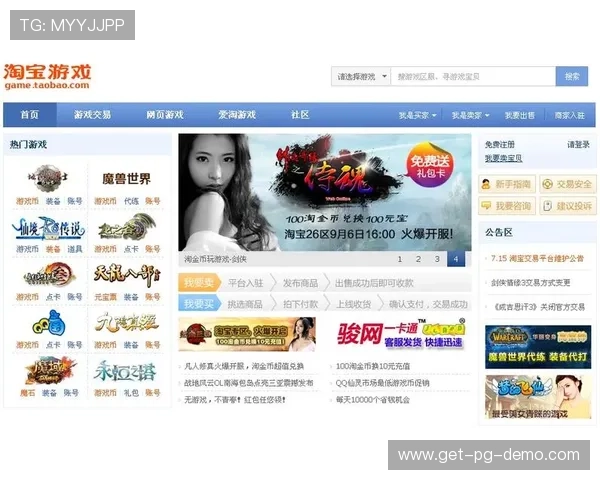Open 《成吉思汗3》关闭官方交易 announcement
This screenshot has height=480, width=600.
coord(539,307)
